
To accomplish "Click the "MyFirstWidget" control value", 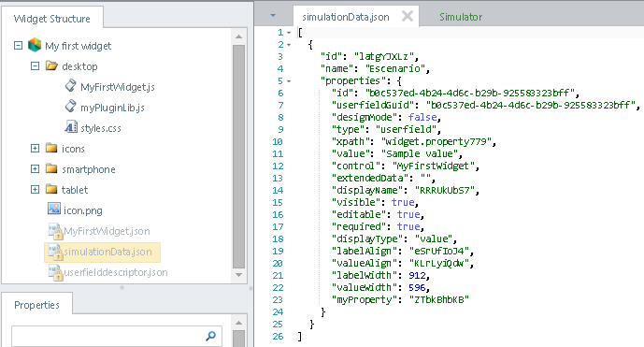I will [433, 166].
